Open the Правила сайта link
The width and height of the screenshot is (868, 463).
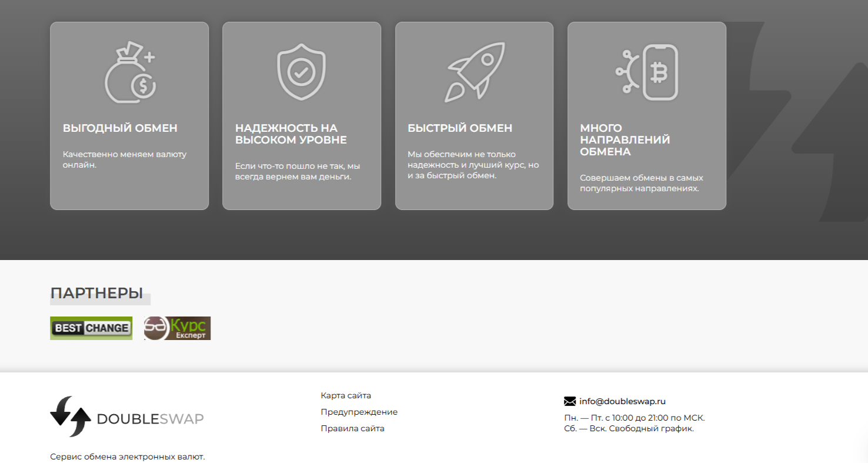tap(352, 428)
